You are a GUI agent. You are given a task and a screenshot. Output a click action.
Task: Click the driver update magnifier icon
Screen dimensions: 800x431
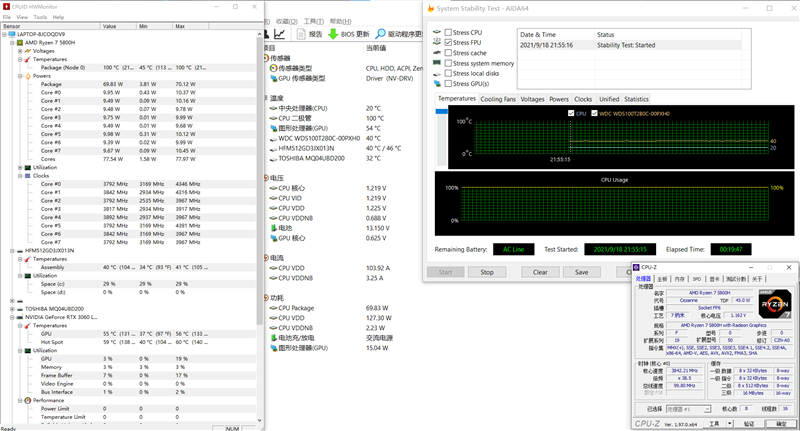[x=380, y=34]
